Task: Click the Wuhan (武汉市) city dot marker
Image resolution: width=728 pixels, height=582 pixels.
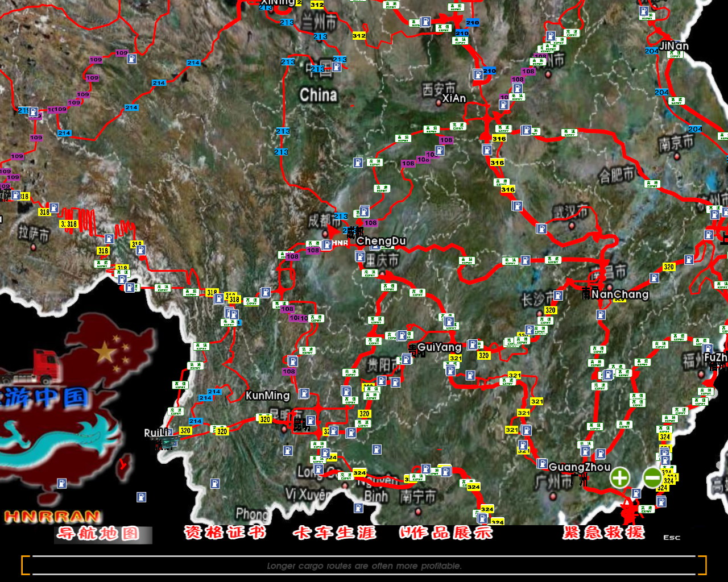Action: [x=572, y=226]
